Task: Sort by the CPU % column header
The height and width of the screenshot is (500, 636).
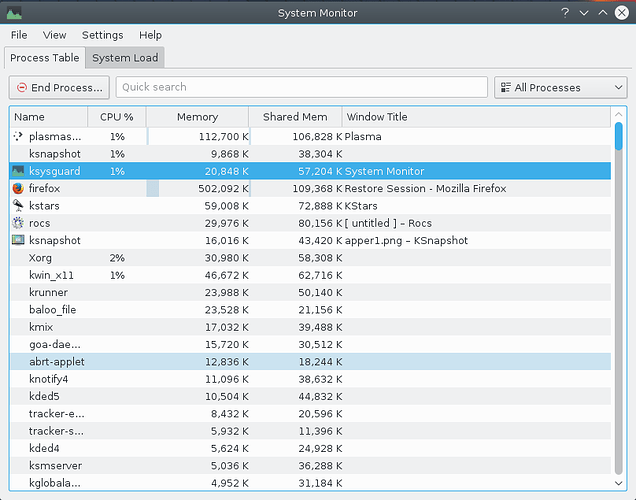Action: 117,117
